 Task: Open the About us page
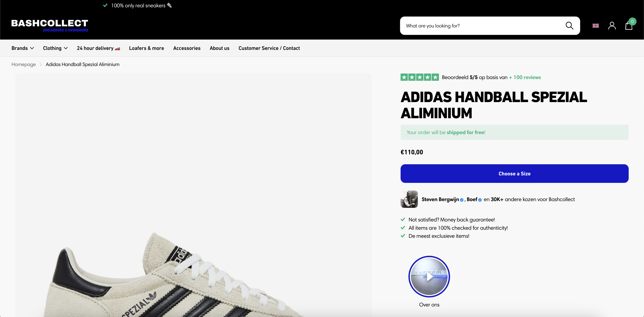coord(219,48)
